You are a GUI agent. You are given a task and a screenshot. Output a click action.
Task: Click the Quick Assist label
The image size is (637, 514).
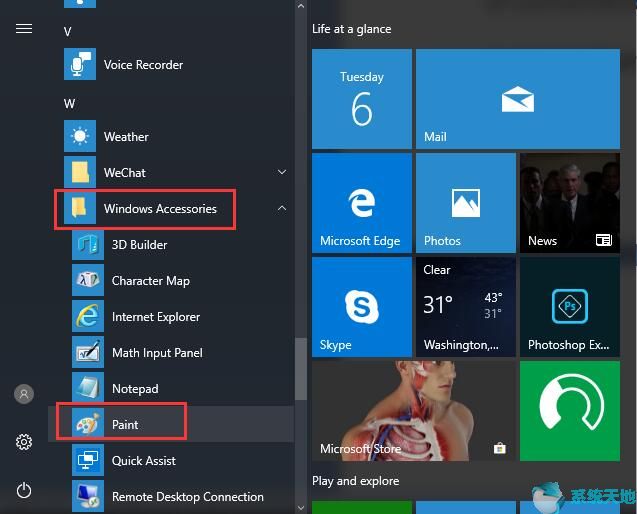coord(144,461)
